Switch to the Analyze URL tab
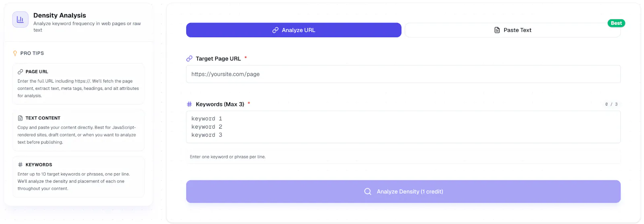 [x=294, y=30]
